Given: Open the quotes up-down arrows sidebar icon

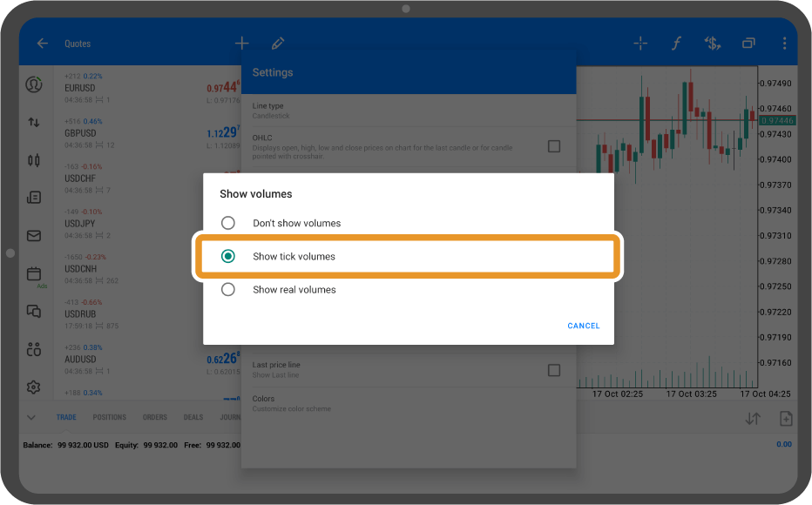Looking at the screenshot, I should click(x=34, y=122).
